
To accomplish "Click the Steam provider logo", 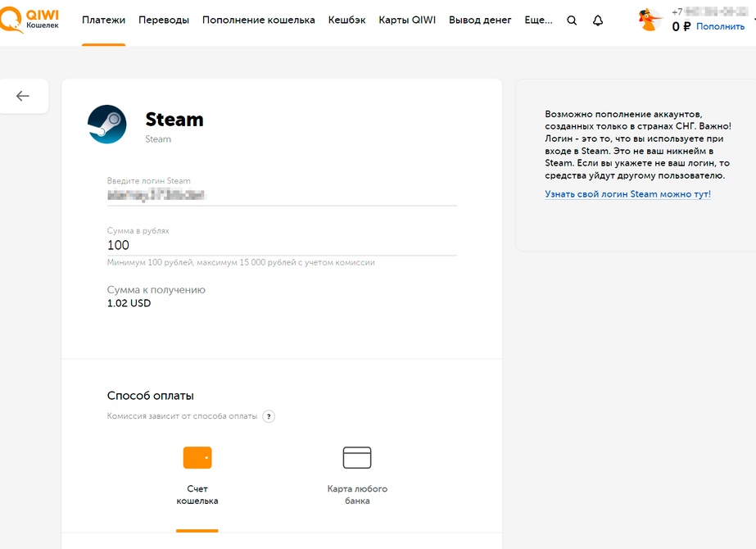I will click(x=107, y=125).
